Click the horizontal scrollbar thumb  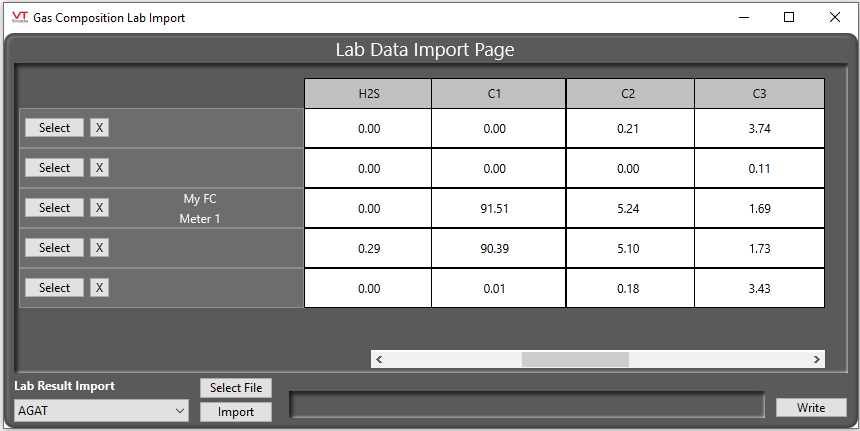pos(575,359)
